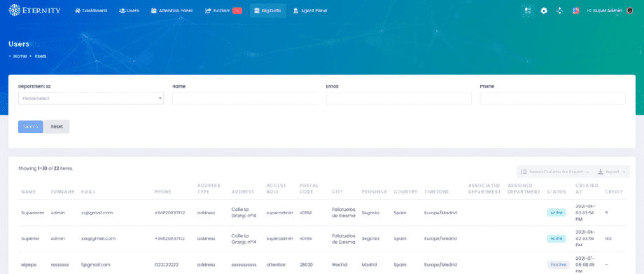Image resolution: width=644 pixels, height=274 pixels.
Task: Focus the Name filter field
Action: click(x=245, y=98)
